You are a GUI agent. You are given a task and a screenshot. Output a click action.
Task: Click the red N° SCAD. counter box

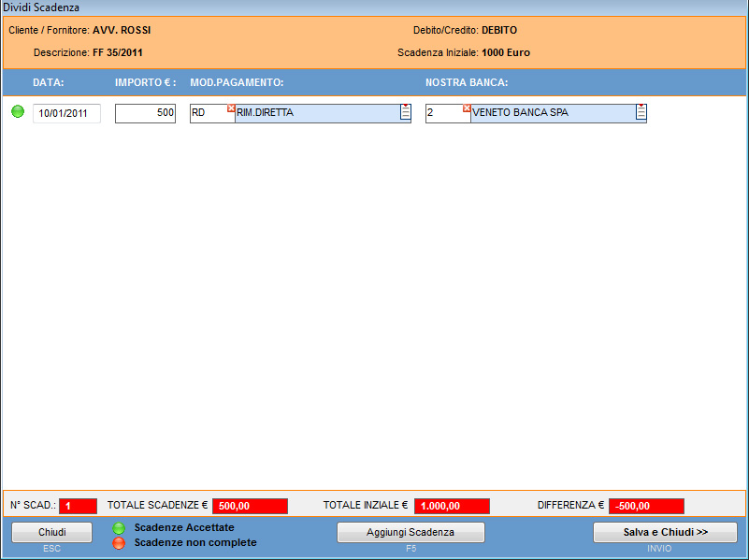point(78,506)
